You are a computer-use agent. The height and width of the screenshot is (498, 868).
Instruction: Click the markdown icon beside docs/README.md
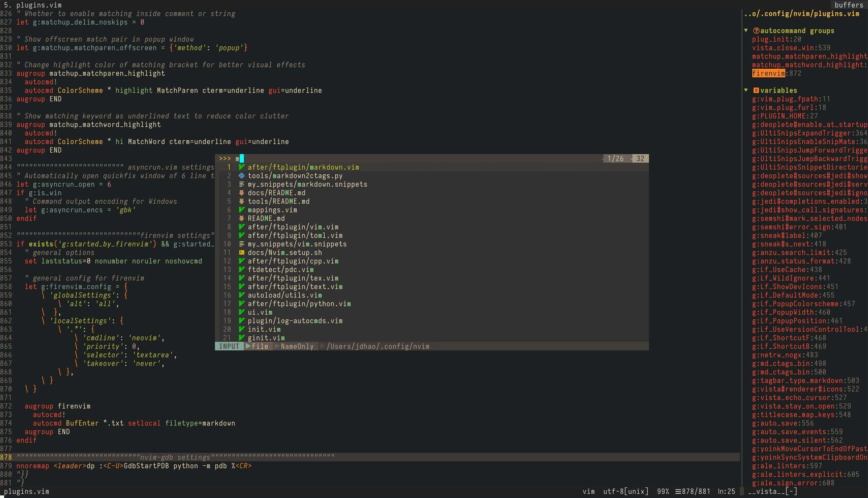[241, 193]
